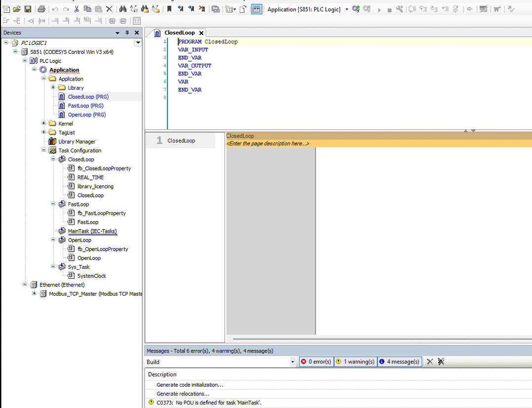Click the Reset (R) output toolbar icon
The height and width of the screenshot is (408, 532).
[x=76, y=21]
